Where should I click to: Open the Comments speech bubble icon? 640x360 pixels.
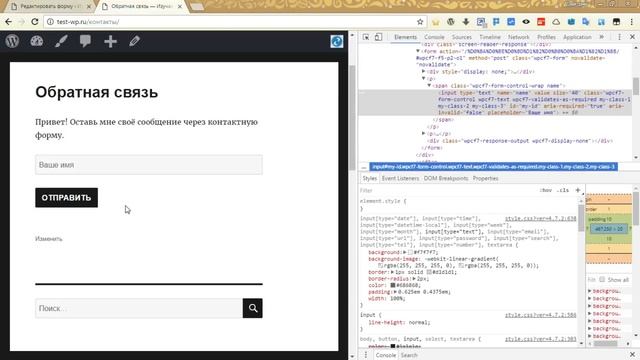[85, 41]
